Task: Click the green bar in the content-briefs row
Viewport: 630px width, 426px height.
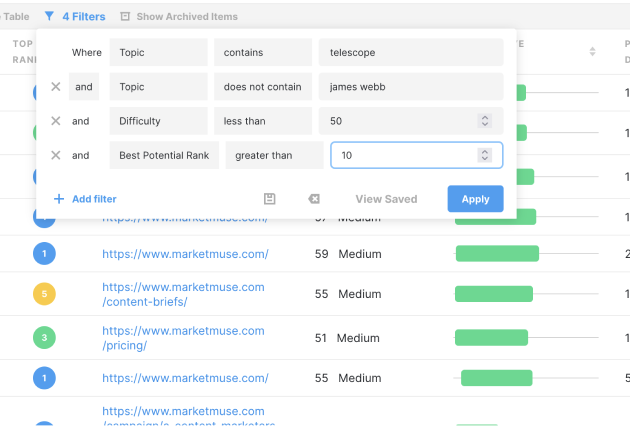Action: point(494,294)
